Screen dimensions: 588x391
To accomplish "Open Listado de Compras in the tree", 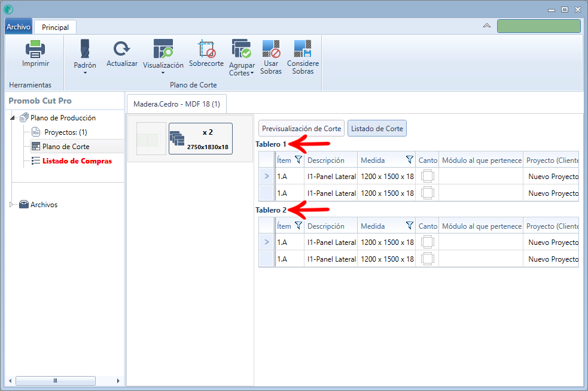I will (x=77, y=160).
